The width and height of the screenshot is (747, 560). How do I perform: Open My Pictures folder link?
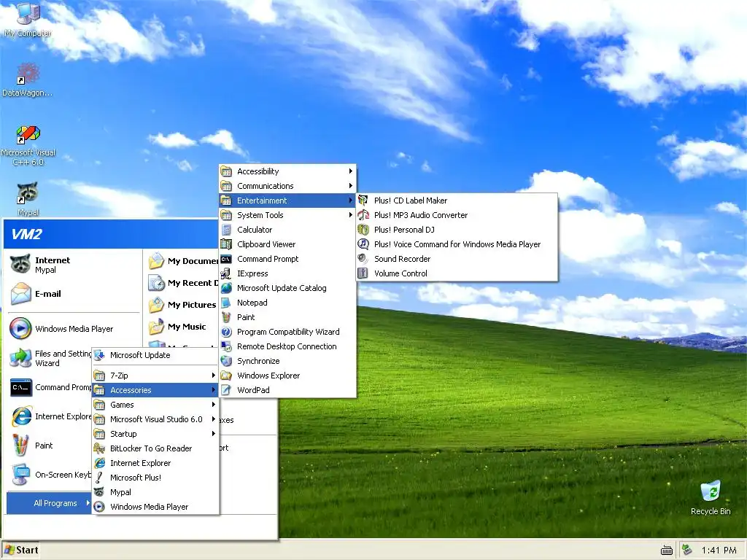(x=182, y=305)
